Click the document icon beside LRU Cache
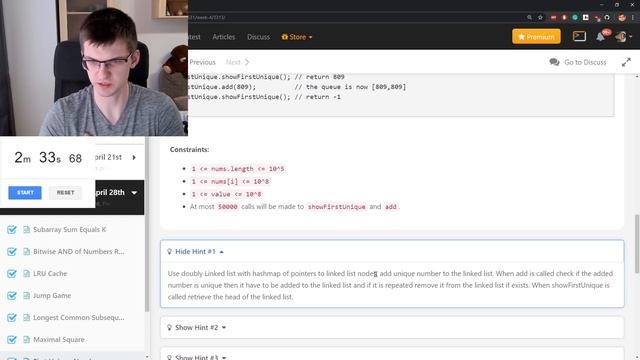Viewport: 640px width, 360px height. 27,273
